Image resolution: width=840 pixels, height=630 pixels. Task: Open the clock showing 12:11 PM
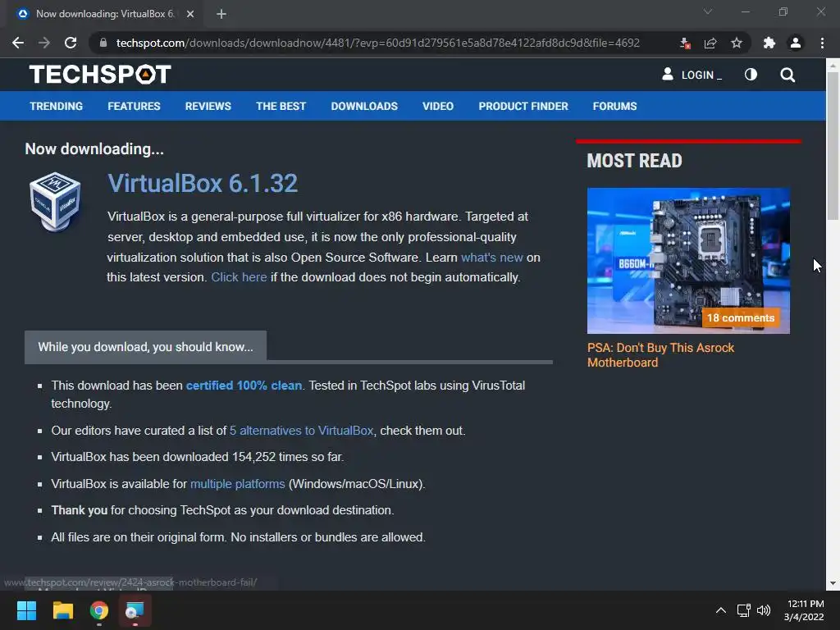click(804, 610)
